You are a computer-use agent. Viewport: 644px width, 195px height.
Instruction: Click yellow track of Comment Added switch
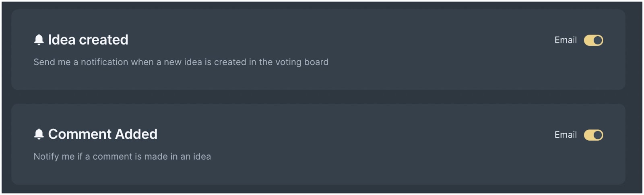coord(588,135)
